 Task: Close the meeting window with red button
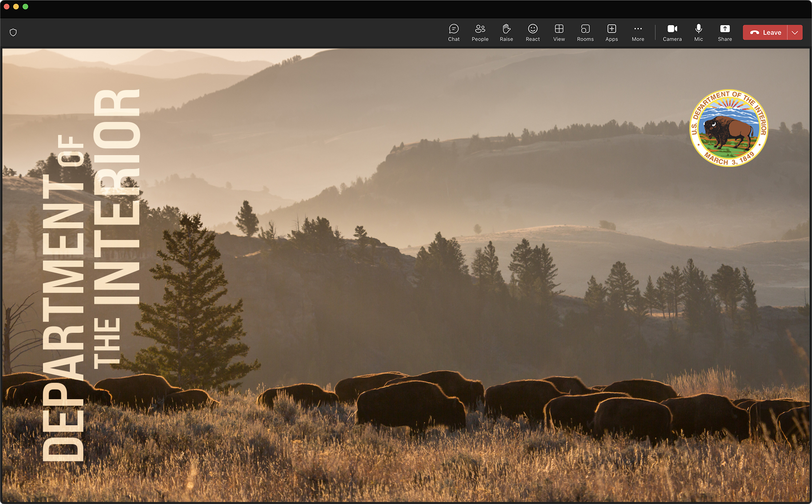click(x=7, y=7)
